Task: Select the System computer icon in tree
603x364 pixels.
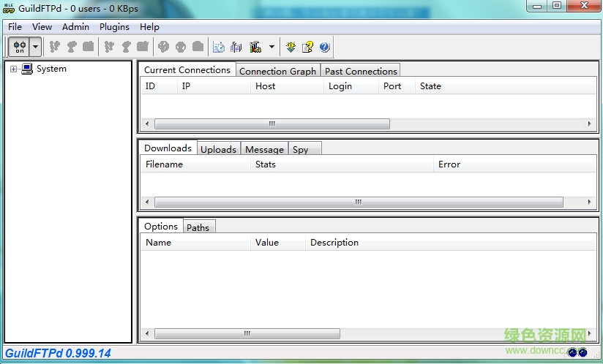Action: coord(27,69)
